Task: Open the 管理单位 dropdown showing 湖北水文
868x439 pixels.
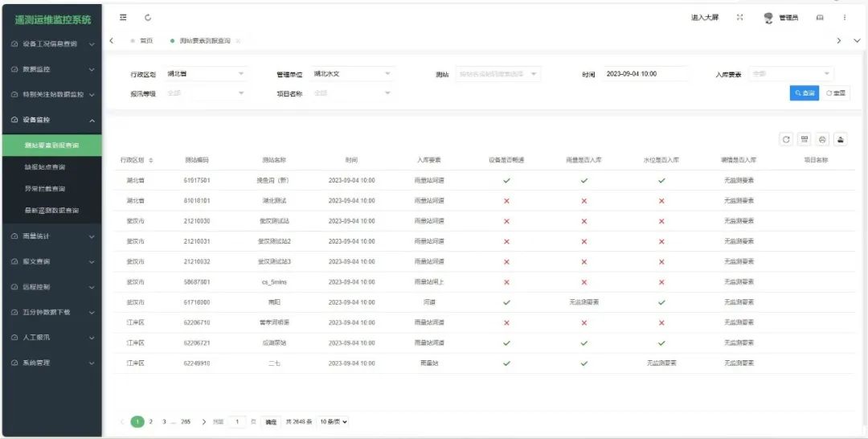Action: 352,74
